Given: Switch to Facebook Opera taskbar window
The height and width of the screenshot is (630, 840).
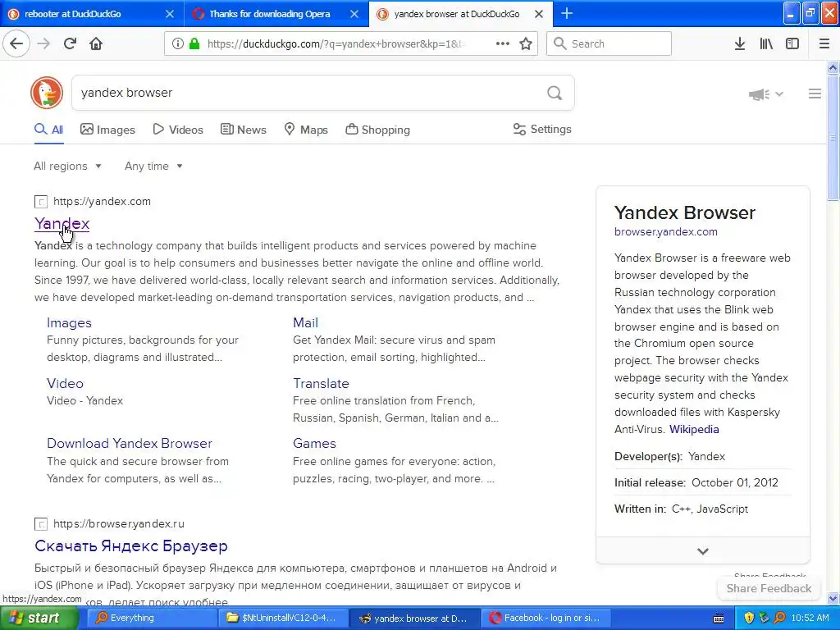Looking at the screenshot, I should coord(545,618).
